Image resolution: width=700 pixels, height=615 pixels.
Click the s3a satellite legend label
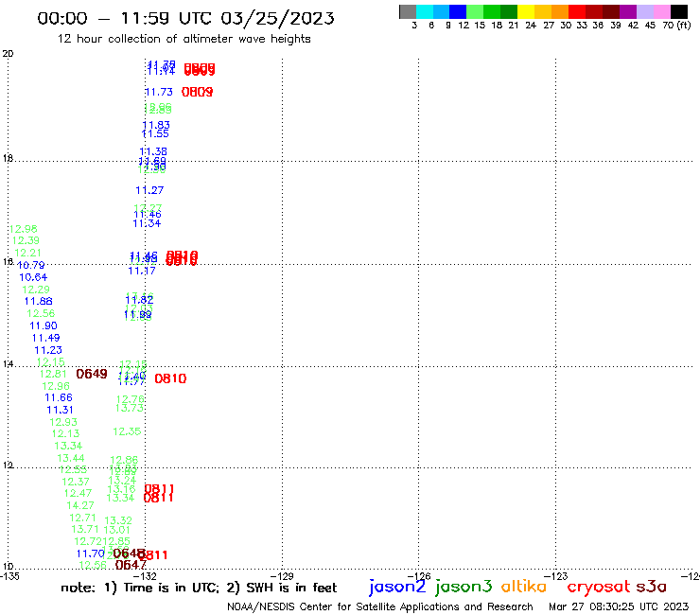coord(652,587)
